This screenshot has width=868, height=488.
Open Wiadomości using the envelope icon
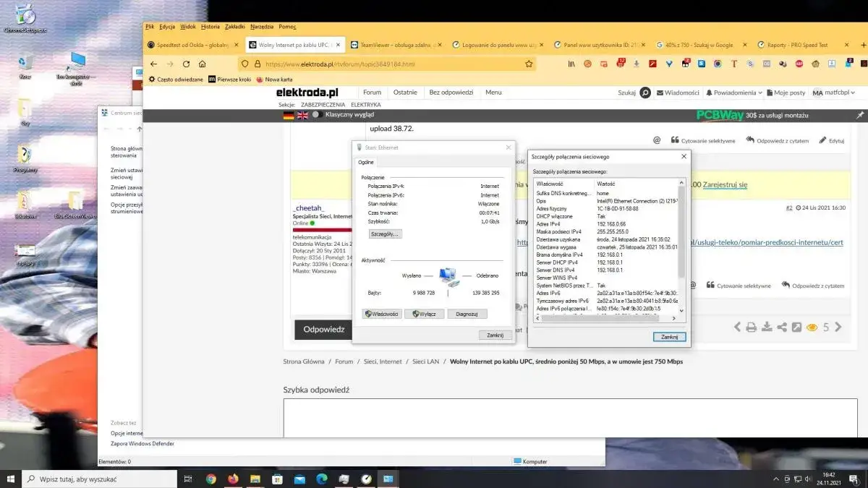660,92
